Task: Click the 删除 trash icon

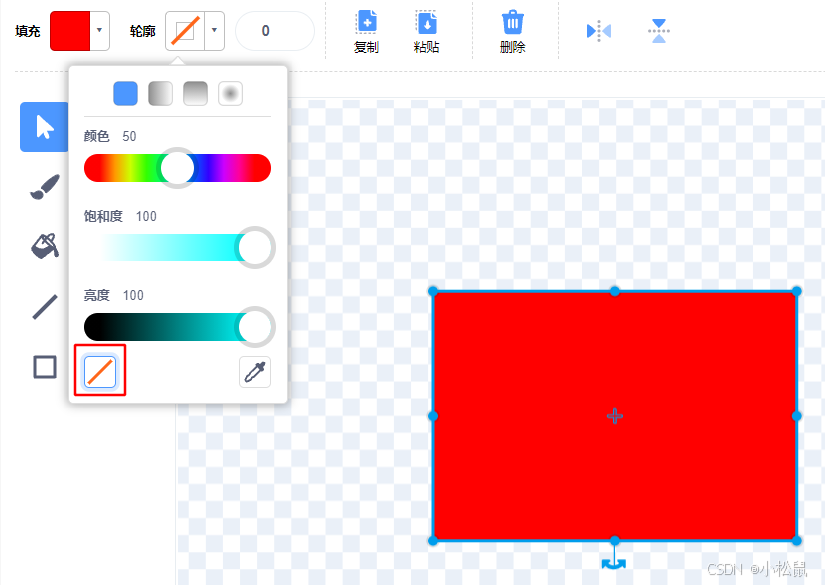Action: click(x=512, y=23)
